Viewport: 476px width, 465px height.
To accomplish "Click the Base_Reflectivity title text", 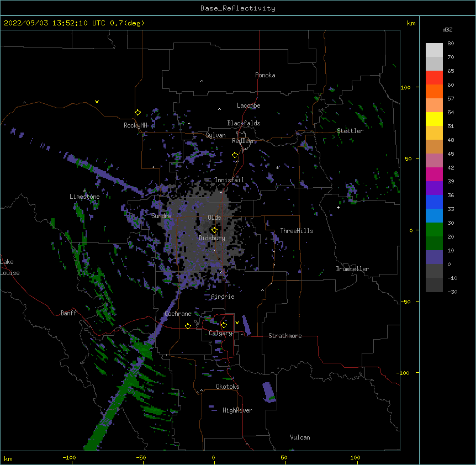I will click(x=238, y=8).
